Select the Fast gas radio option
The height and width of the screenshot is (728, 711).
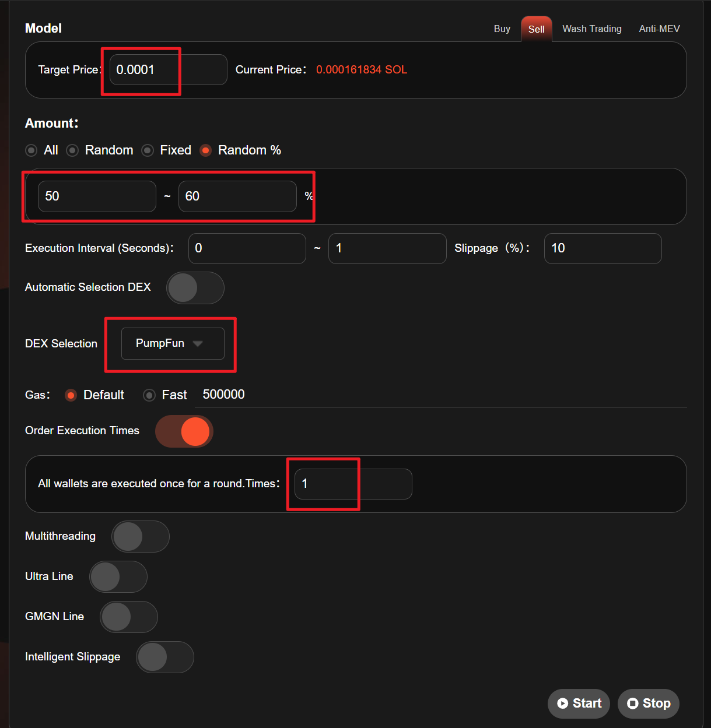(150, 395)
